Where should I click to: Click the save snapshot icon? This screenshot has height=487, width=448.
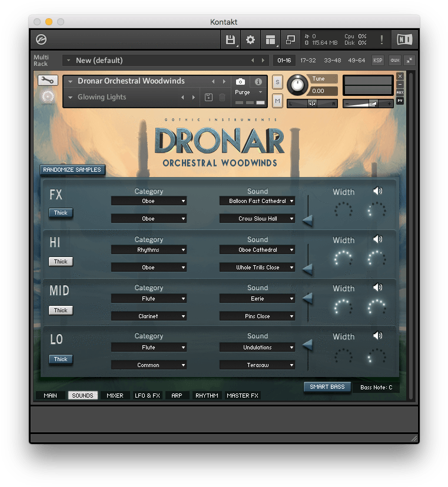[x=208, y=97]
